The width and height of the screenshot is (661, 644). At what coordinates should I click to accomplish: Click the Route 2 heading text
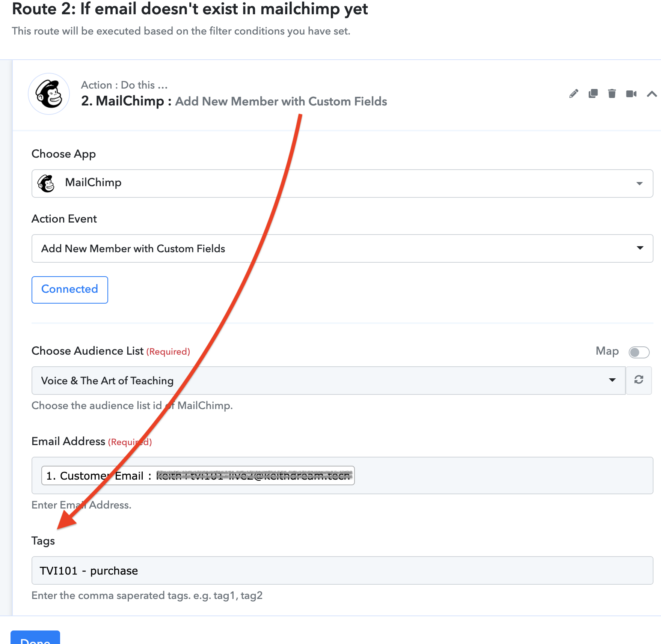190,9
